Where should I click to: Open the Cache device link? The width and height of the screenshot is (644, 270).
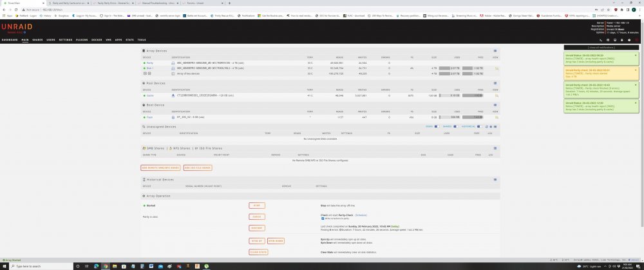tap(150, 95)
